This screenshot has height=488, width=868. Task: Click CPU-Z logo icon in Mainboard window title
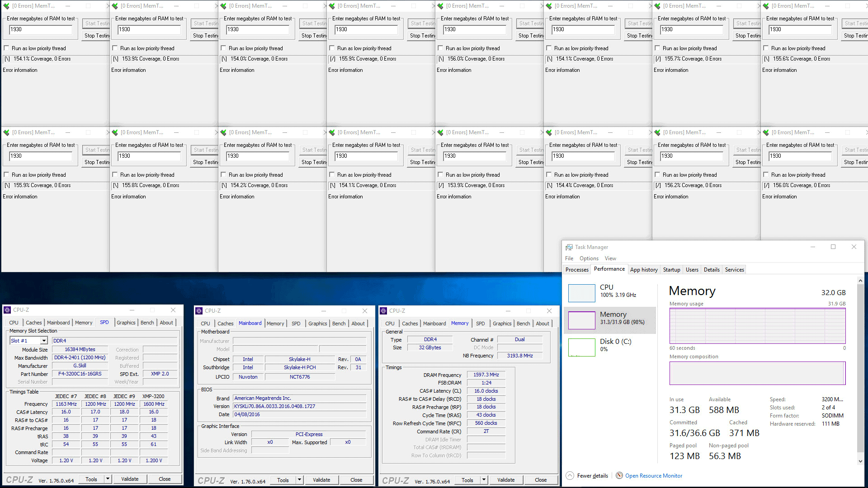coord(198,311)
